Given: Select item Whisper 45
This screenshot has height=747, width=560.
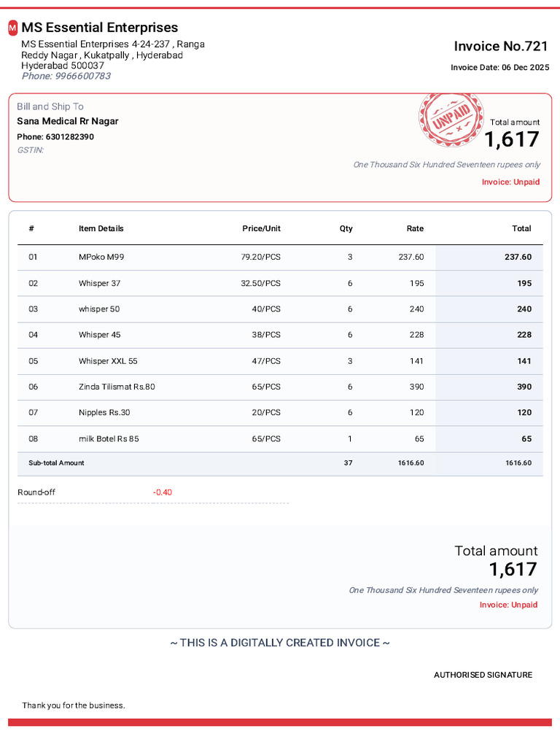Looking at the screenshot, I should coord(99,335).
